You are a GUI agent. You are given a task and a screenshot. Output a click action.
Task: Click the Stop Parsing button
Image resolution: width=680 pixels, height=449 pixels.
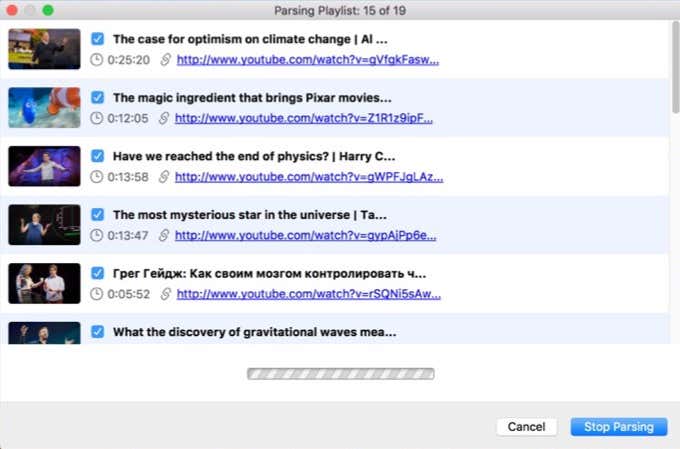pos(618,427)
